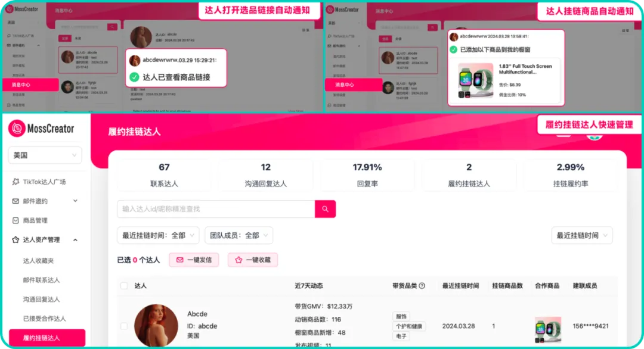Click the 商品管理 icon in the main sidebar

[x=16, y=220]
